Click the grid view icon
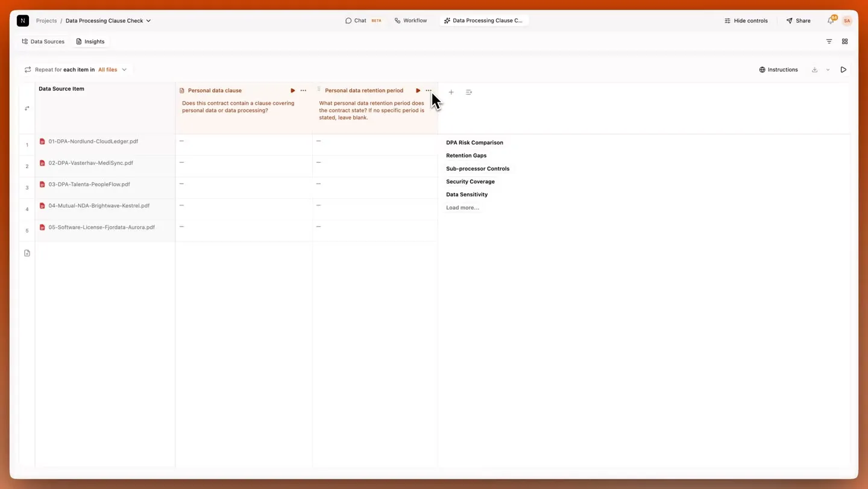 (x=844, y=42)
